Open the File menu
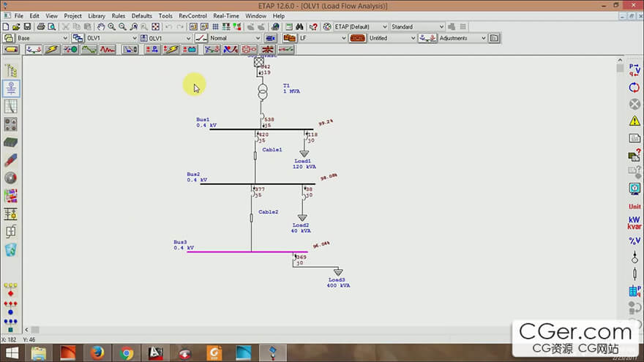The height and width of the screenshot is (362, 644). (x=19, y=16)
